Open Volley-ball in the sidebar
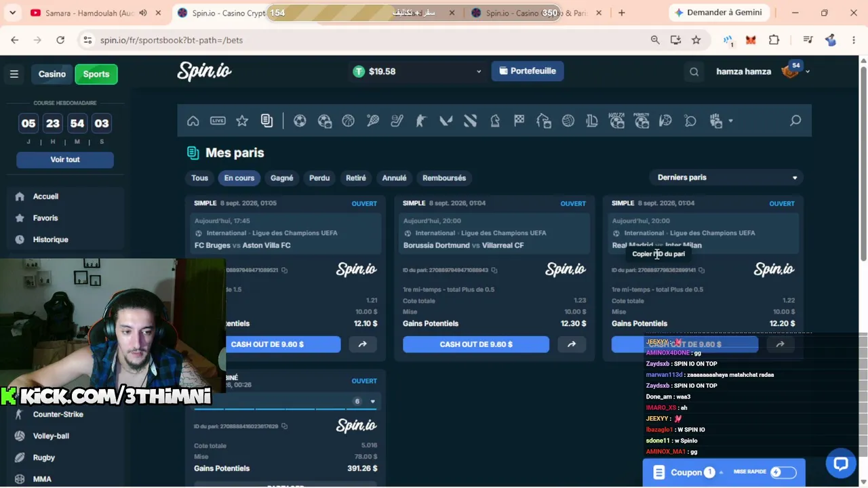Image resolution: width=868 pixels, height=488 pixels. coord(51,436)
